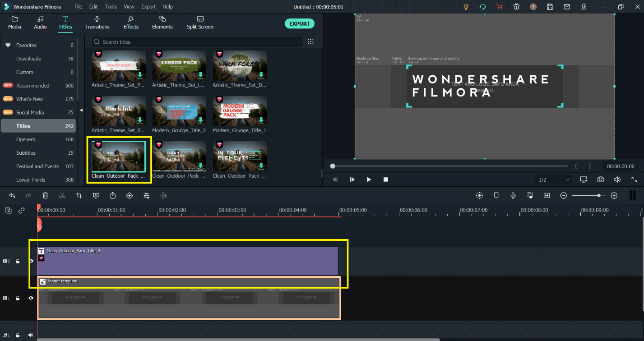The image size is (644, 341).
Task: Hide video track 1 with eye icon
Action: [31, 298]
